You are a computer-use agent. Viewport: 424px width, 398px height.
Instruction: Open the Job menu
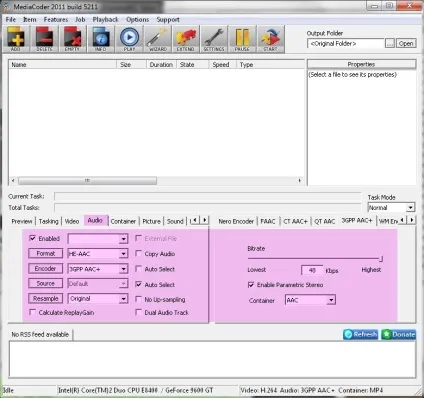[x=80, y=20]
